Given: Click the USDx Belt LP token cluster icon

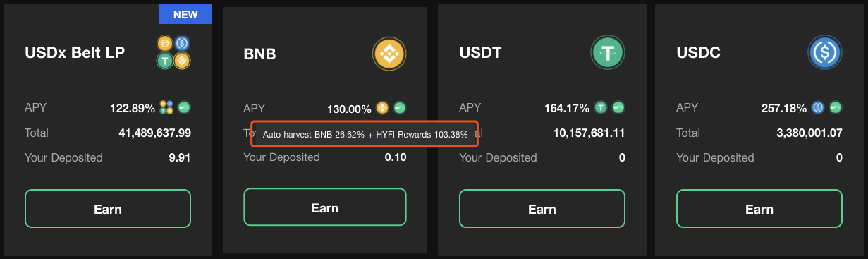Looking at the screenshot, I should click(173, 52).
